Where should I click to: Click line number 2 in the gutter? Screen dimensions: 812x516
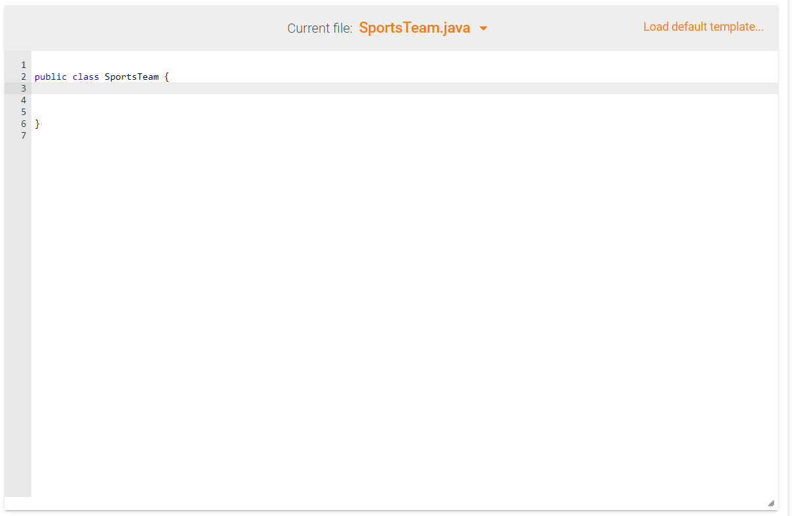tap(24, 77)
